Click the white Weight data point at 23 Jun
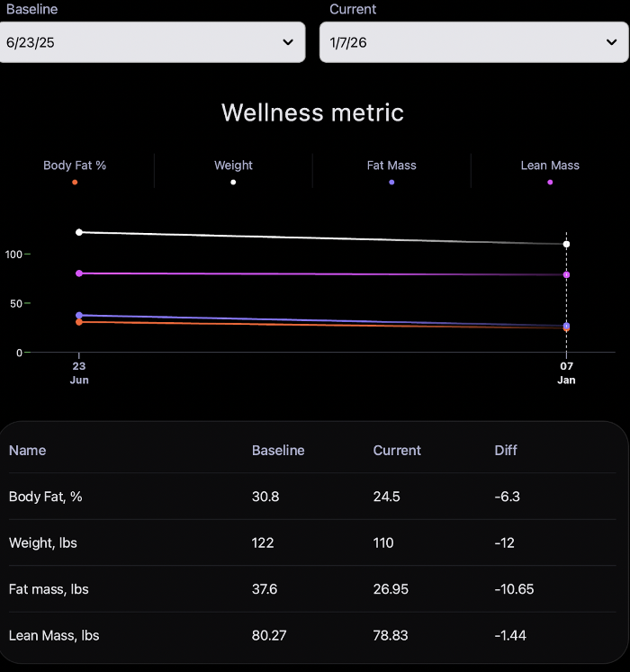The width and height of the screenshot is (630, 672). pos(79,232)
